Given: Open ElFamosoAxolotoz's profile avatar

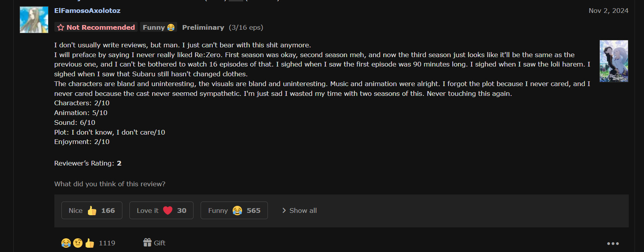Looking at the screenshot, I should point(34,20).
